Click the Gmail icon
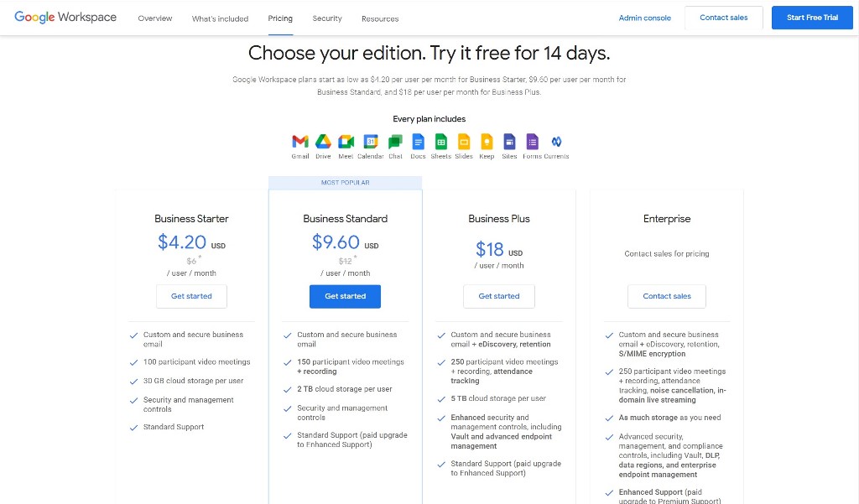Image resolution: width=859 pixels, height=504 pixels. click(299, 141)
